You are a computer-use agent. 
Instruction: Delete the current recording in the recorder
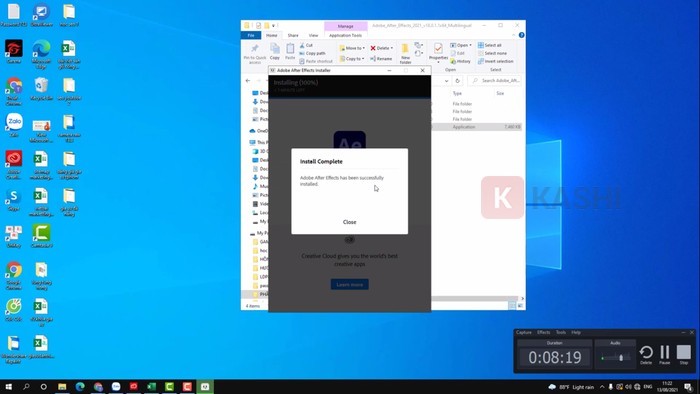click(646, 355)
